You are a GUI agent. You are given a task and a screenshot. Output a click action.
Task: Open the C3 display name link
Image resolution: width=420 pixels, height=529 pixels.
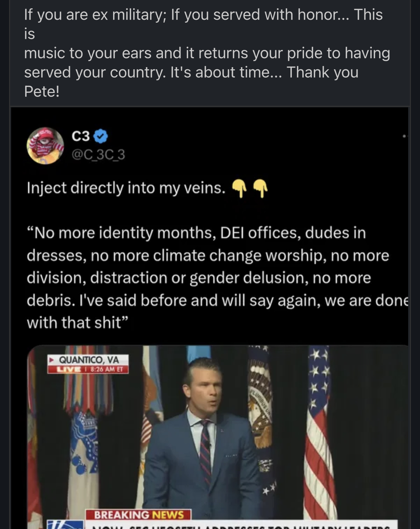point(81,136)
